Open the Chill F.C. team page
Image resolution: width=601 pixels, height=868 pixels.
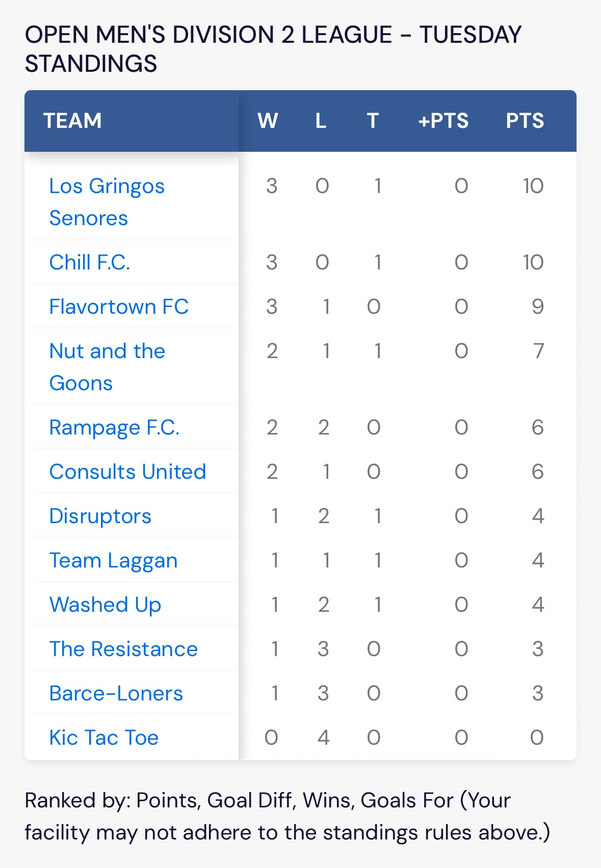90,262
